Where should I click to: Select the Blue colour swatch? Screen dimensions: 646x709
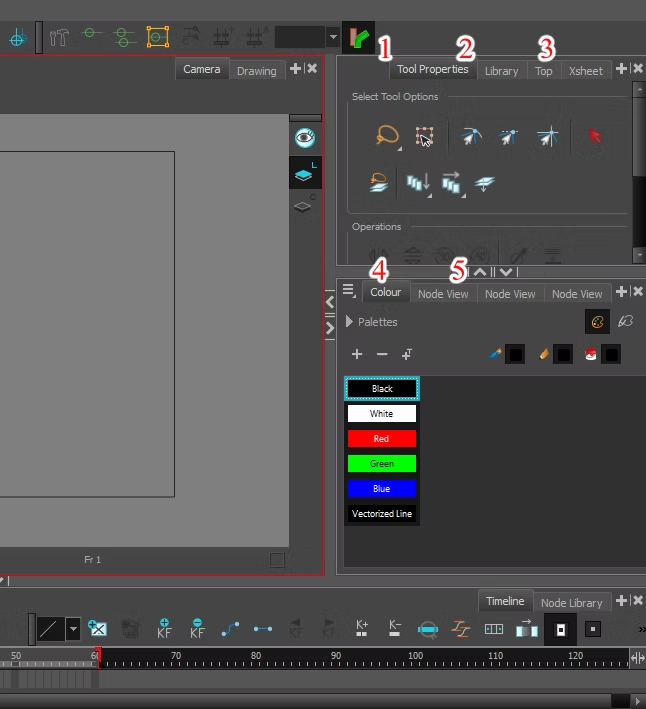click(382, 488)
